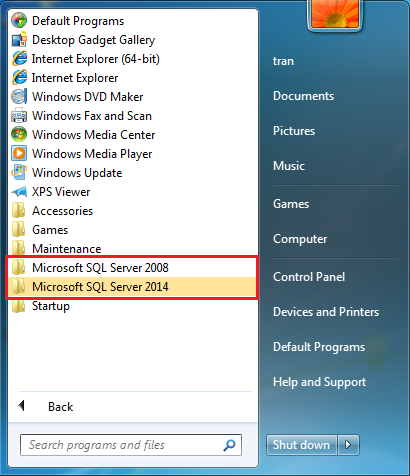Viewport: 410px width, 476px height.
Task: Open Windows Media Player icon
Action: coord(19,154)
